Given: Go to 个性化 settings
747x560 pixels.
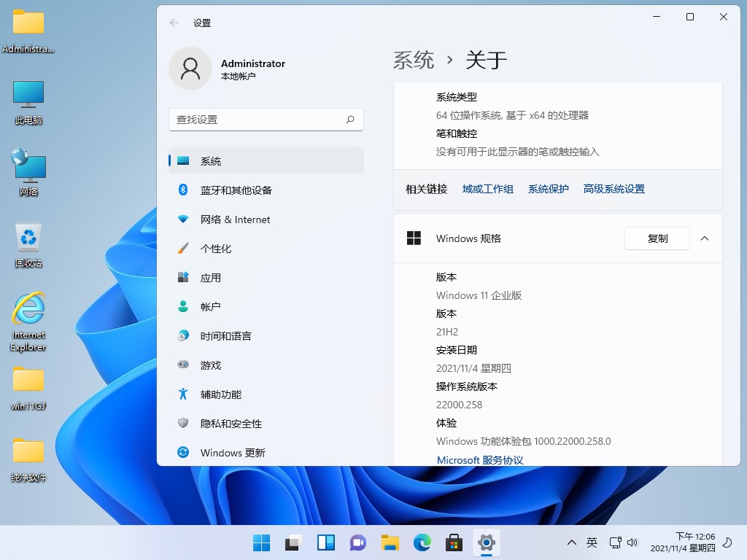Looking at the screenshot, I should coord(266,249).
